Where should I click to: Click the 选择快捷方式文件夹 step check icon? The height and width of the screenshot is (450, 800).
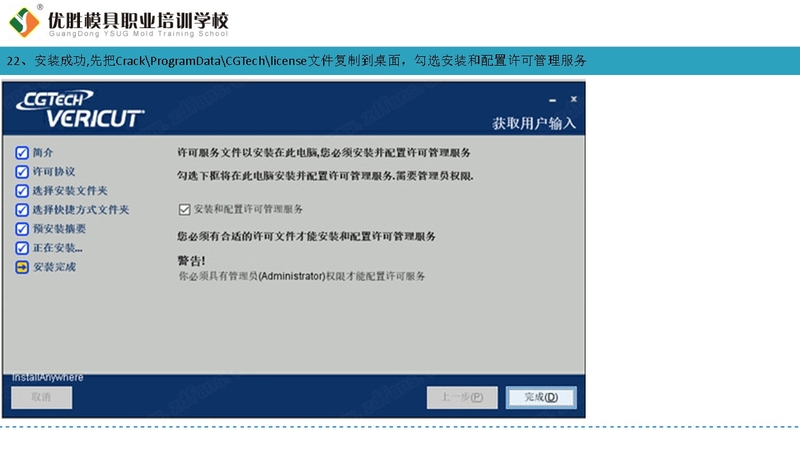point(22,210)
